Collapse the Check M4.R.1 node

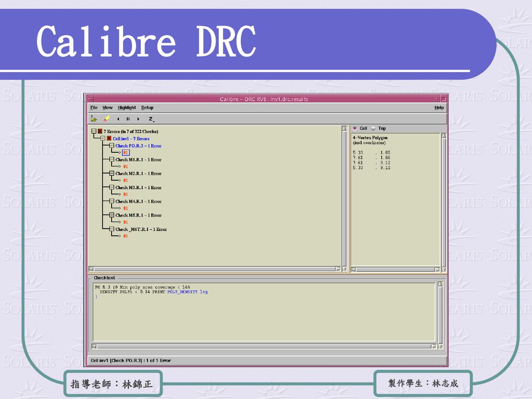click(x=112, y=201)
